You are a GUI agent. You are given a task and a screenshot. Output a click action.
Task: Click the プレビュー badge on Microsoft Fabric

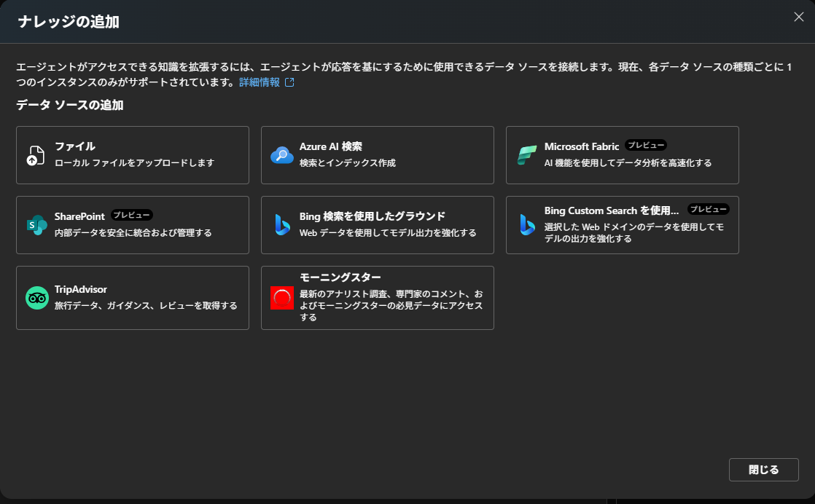646,146
